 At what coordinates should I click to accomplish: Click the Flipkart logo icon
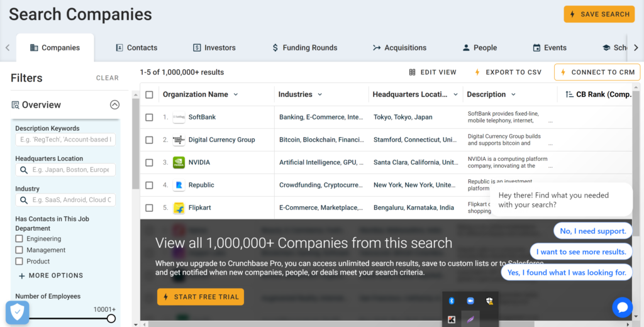179,208
